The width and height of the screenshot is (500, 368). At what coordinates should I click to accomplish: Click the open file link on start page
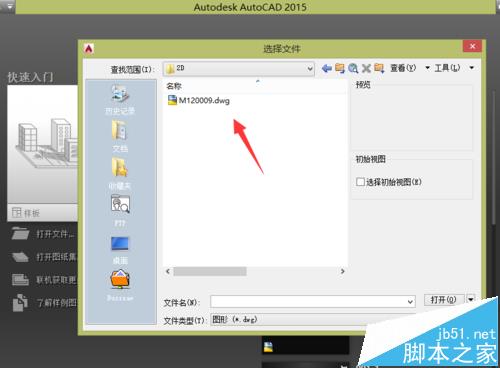(56, 234)
